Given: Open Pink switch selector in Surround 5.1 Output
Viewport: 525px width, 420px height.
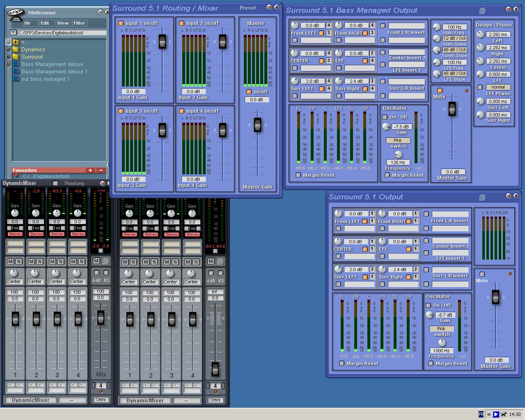Looking at the screenshot, I should coord(441,329).
